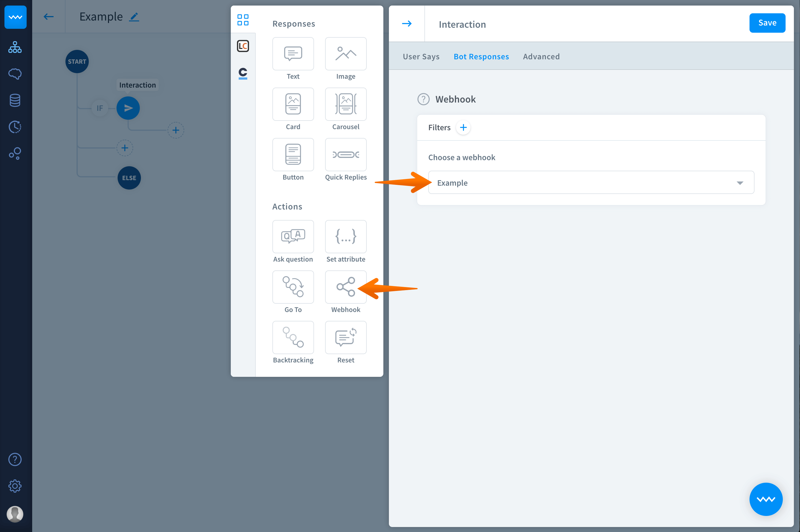The height and width of the screenshot is (532, 800).
Task: Select the Set attribute action
Action: (345, 237)
